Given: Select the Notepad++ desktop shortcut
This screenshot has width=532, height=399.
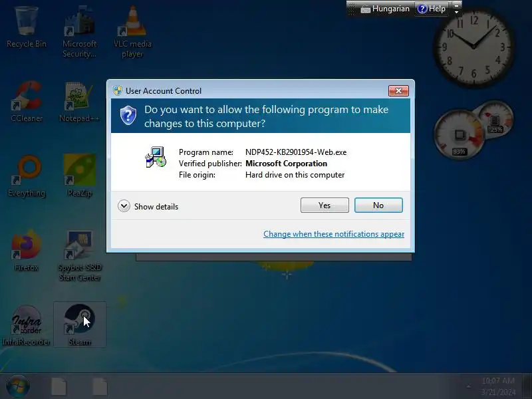Looking at the screenshot, I should coord(79,101).
